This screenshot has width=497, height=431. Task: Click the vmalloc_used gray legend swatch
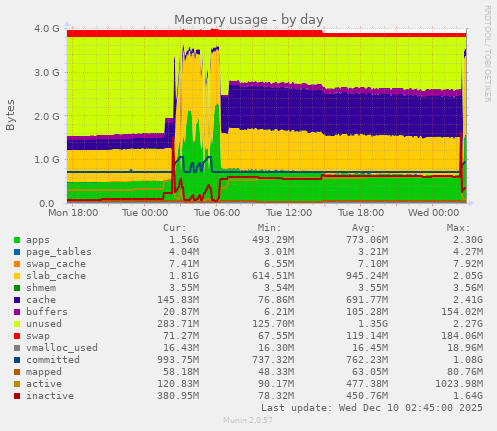pyautogui.click(x=17, y=348)
